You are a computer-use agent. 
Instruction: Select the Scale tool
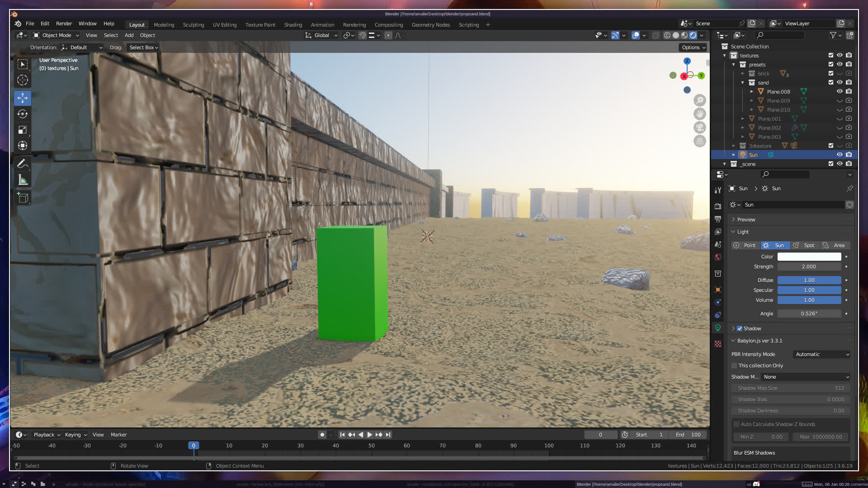pos(23,130)
